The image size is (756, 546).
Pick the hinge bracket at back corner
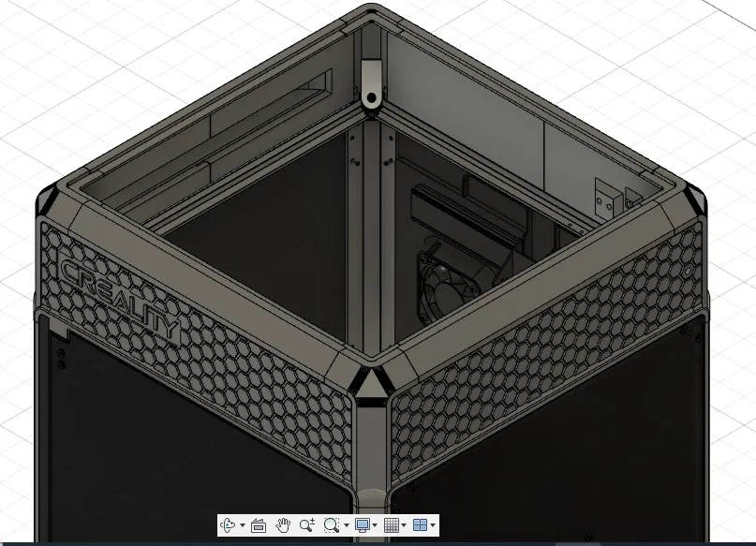[x=370, y=83]
